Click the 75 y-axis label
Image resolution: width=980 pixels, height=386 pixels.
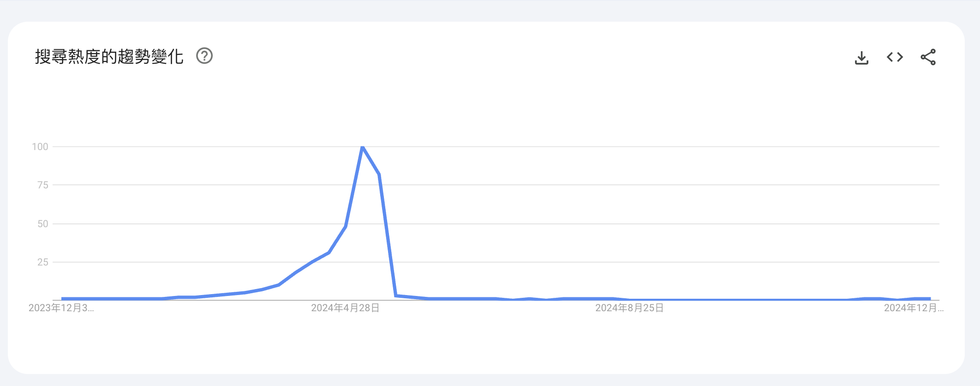pos(43,185)
